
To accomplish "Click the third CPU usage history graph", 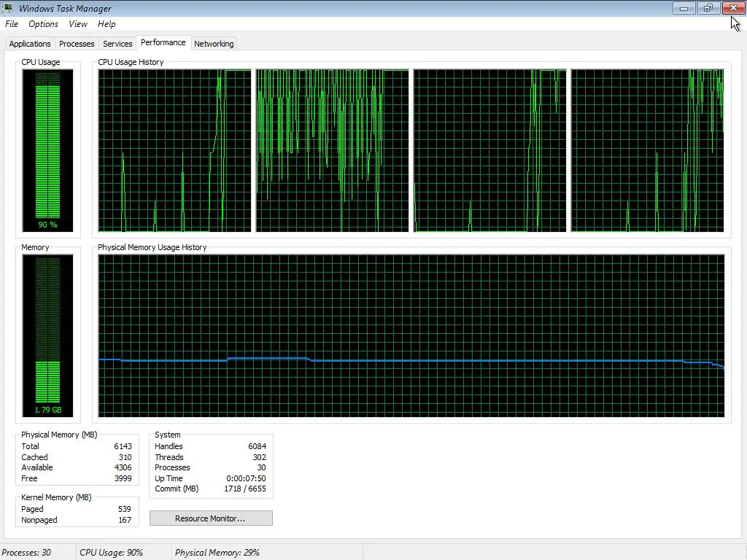I will coord(489,150).
